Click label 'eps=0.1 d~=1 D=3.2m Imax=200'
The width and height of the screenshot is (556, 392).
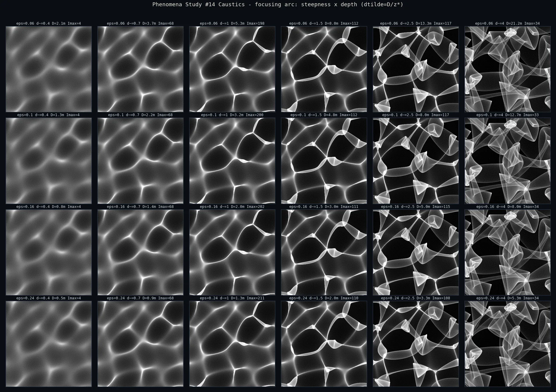[x=232, y=115]
